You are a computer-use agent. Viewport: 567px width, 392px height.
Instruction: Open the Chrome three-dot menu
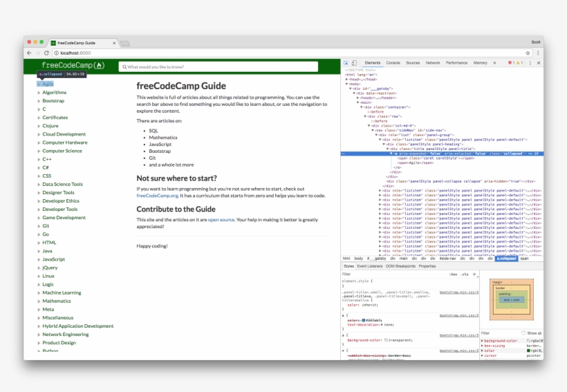538,53
